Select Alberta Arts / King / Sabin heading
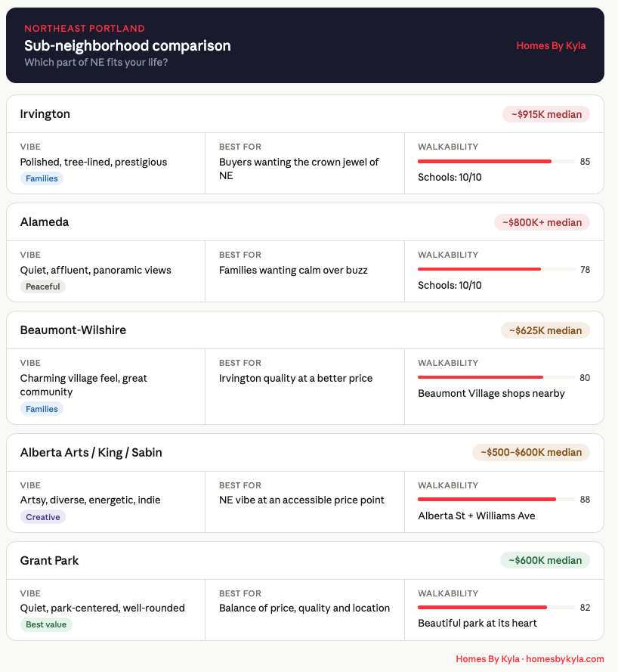This screenshot has height=672, width=618. 91,453
